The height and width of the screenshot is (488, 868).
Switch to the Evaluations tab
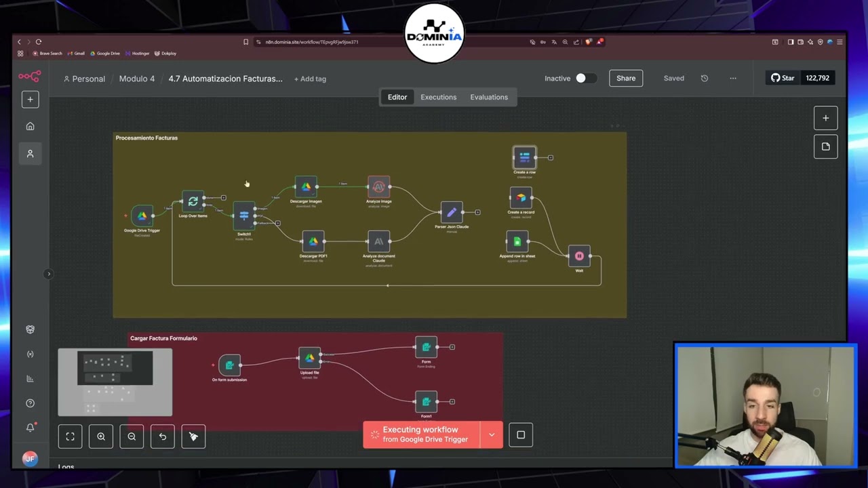pos(489,97)
